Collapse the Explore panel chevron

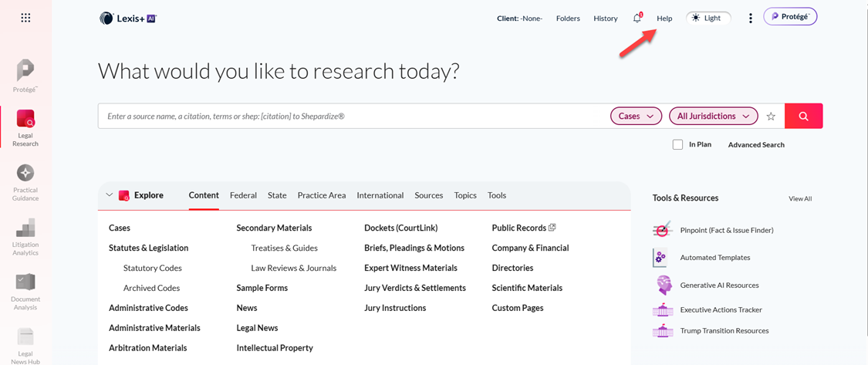click(x=109, y=195)
